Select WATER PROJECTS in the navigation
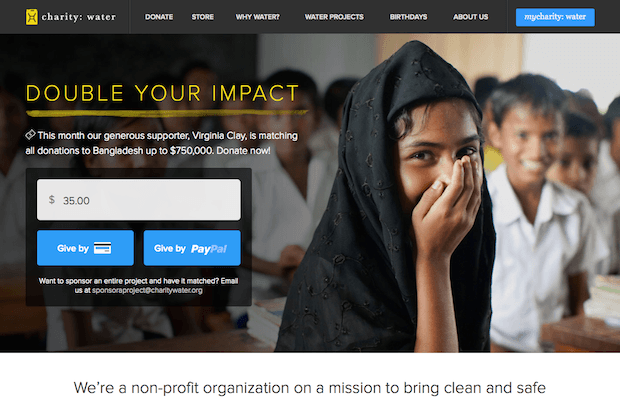The image size is (620, 400). (x=334, y=17)
